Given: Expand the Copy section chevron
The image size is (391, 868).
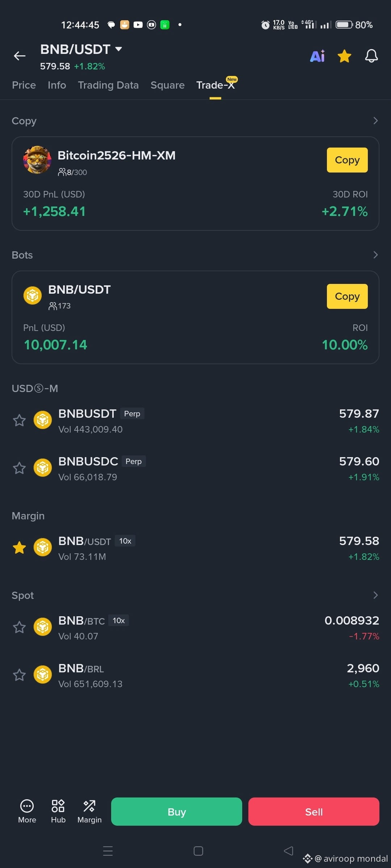Looking at the screenshot, I should click(375, 120).
